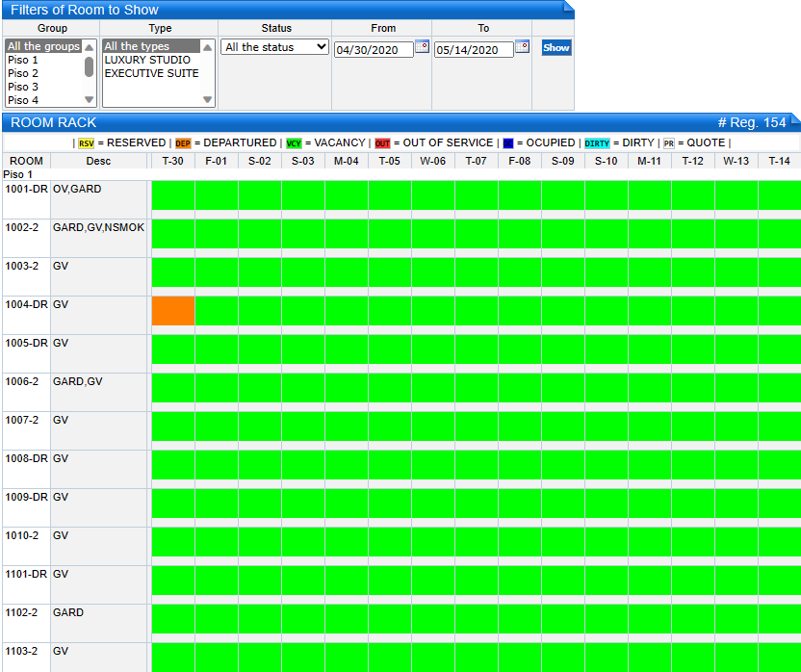801x672 pixels.
Task: Click the PR quote legend badge
Action: tap(669, 143)
